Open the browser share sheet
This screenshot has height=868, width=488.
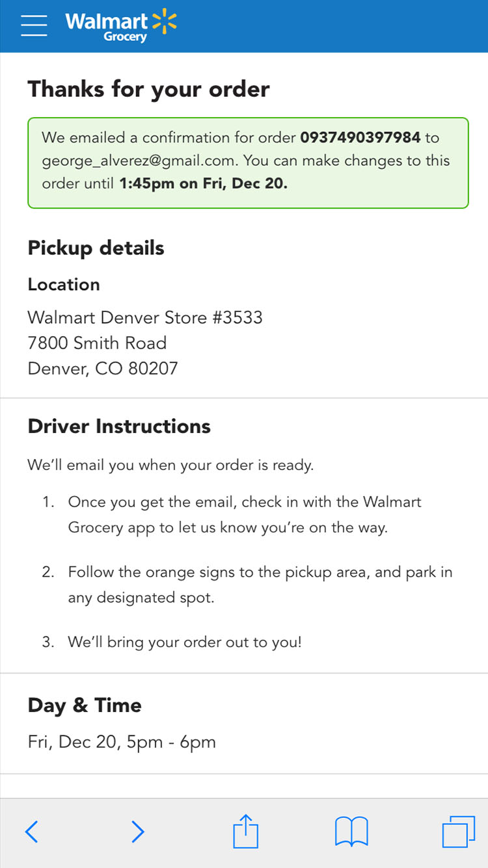point(246,832)
